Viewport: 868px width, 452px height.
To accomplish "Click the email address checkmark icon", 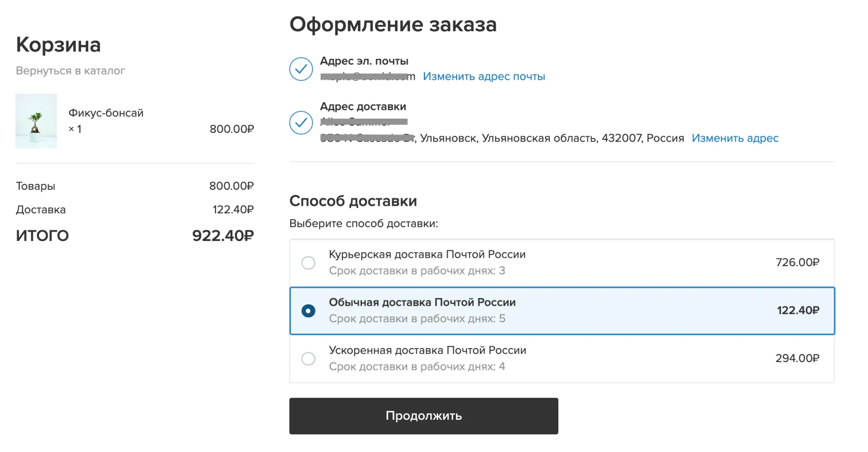I will point(301,69).
